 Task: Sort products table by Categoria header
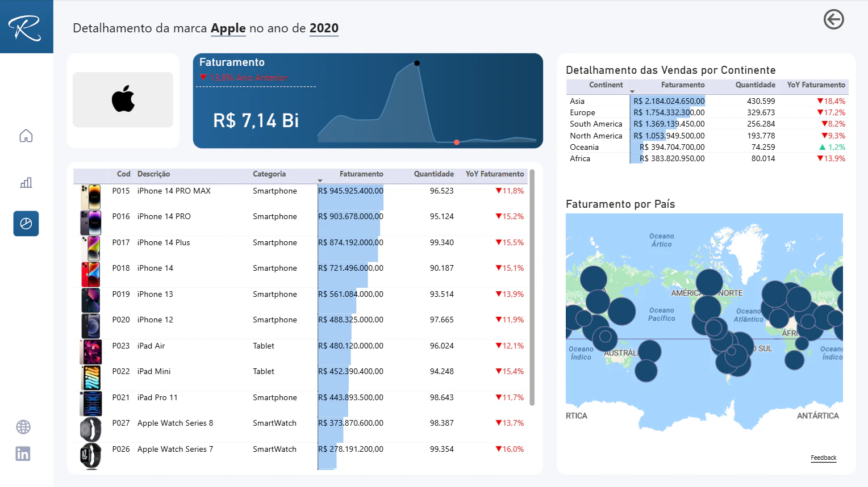(269, 174)
